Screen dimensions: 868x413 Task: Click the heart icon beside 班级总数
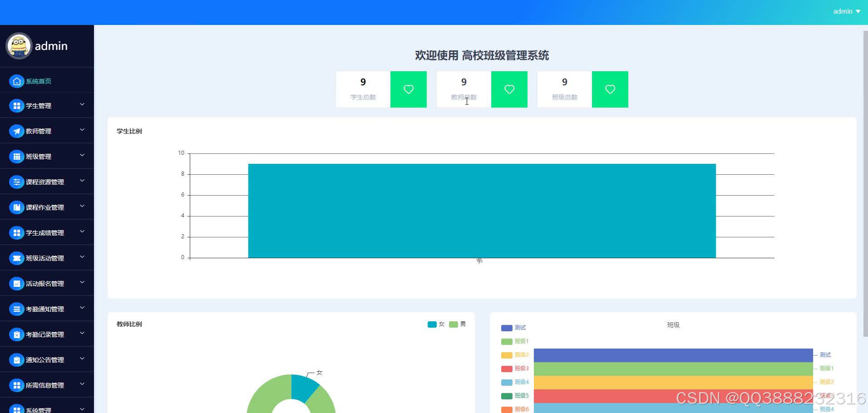point(610,89)
